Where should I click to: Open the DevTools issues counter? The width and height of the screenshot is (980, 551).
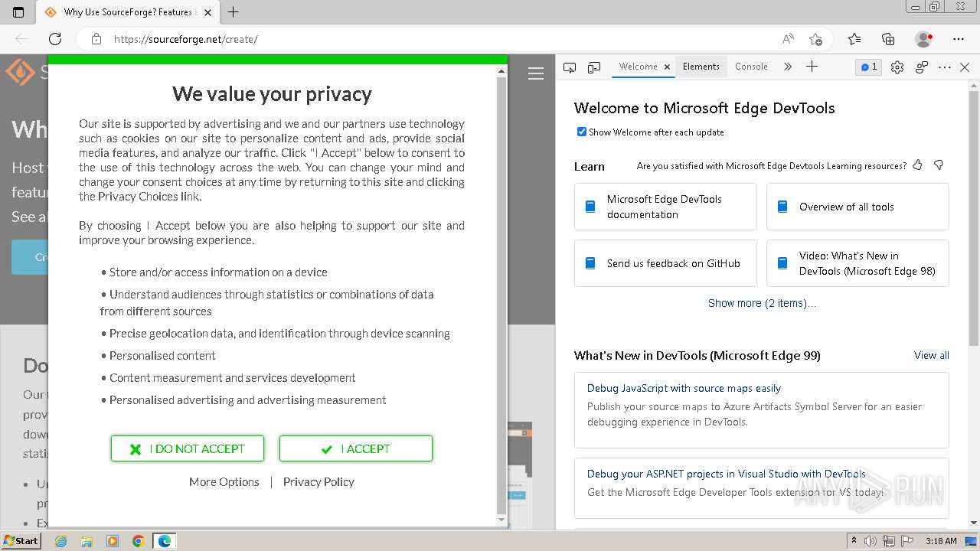(x=868, y=67)
